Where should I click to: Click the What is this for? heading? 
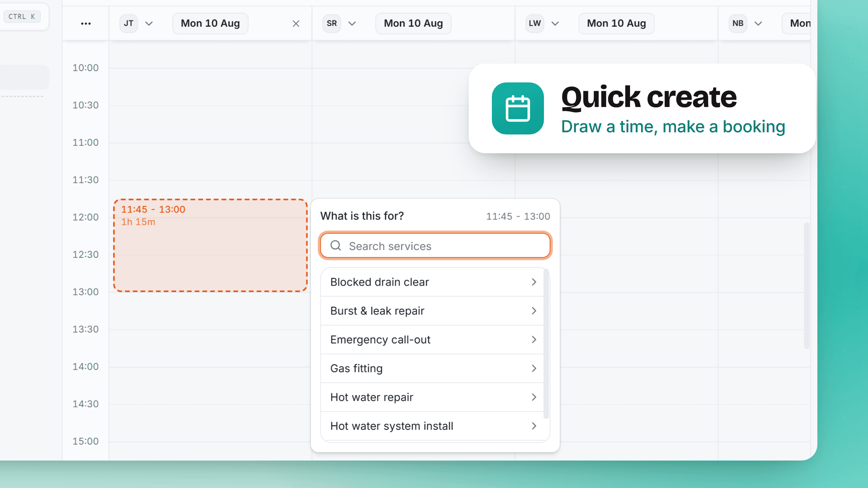(x=362, y=216)
